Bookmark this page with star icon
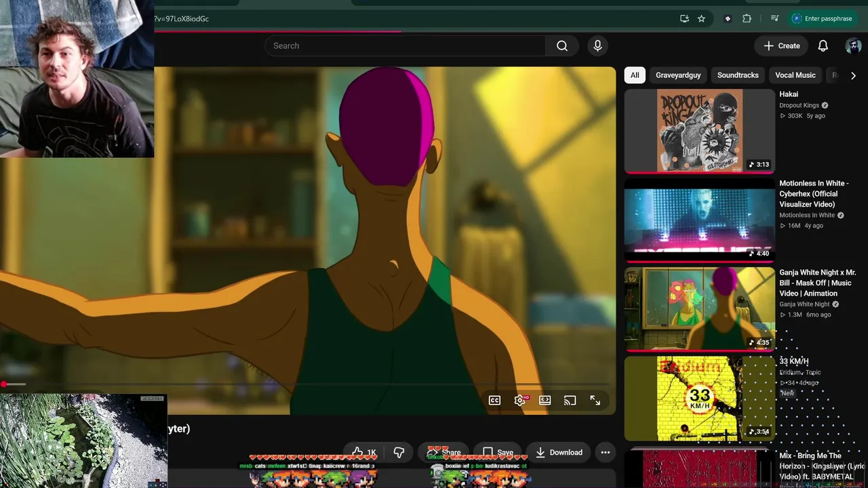The image size is (868, 488). (x=701, y=18)
